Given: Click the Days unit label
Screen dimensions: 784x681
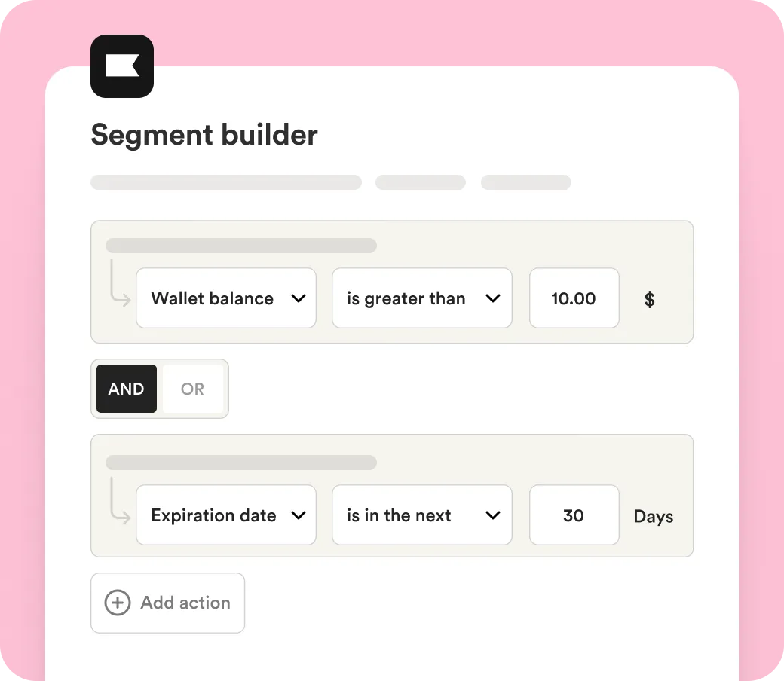Looking at the screenshot, I should 654,517.
